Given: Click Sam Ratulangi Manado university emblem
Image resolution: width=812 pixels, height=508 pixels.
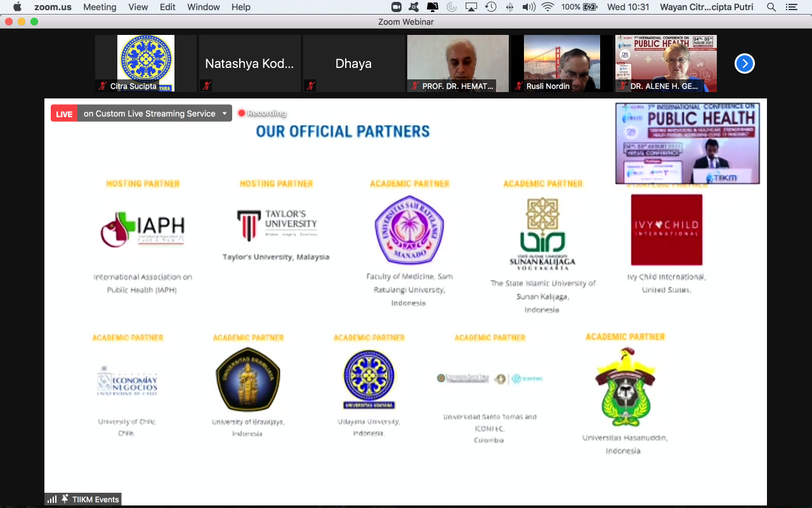Looking at the screenshot, I should (409, 230).
